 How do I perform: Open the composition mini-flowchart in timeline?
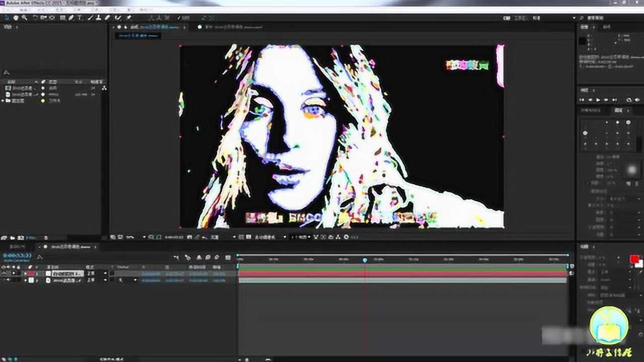point(176,257)
